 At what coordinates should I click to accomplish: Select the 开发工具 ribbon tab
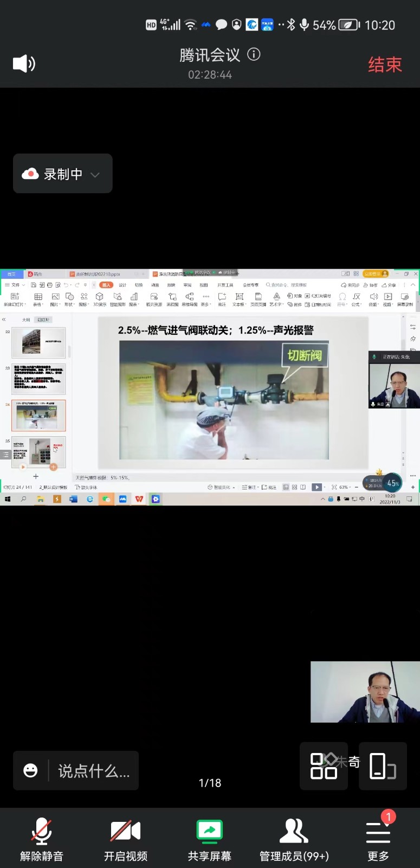[225, 285]
